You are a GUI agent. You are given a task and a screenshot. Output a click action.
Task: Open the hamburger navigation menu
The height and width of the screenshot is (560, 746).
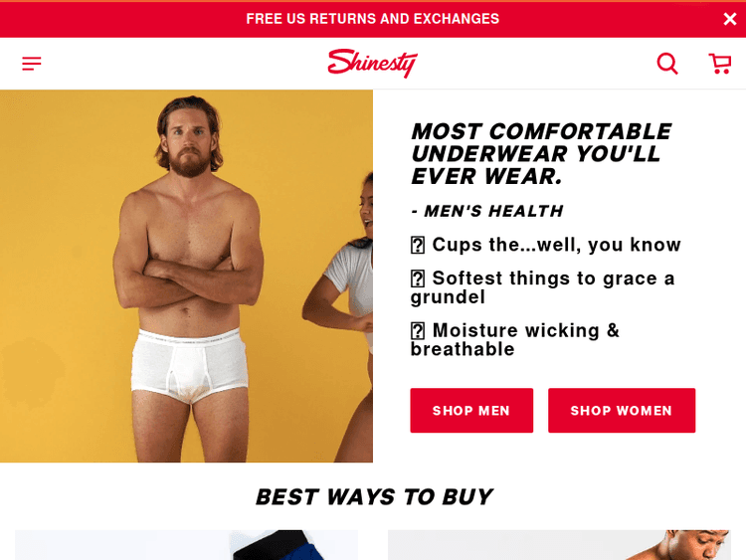[x=32, y=64]
